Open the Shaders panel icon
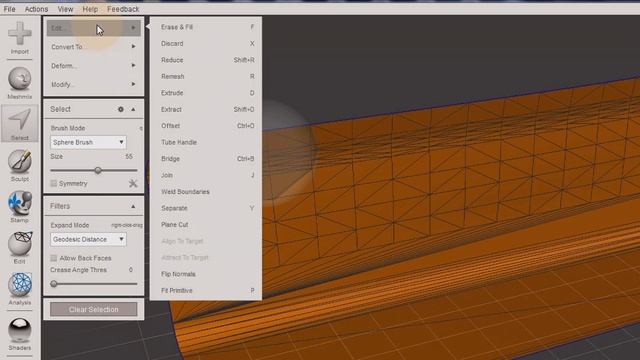 click(20, 334)
